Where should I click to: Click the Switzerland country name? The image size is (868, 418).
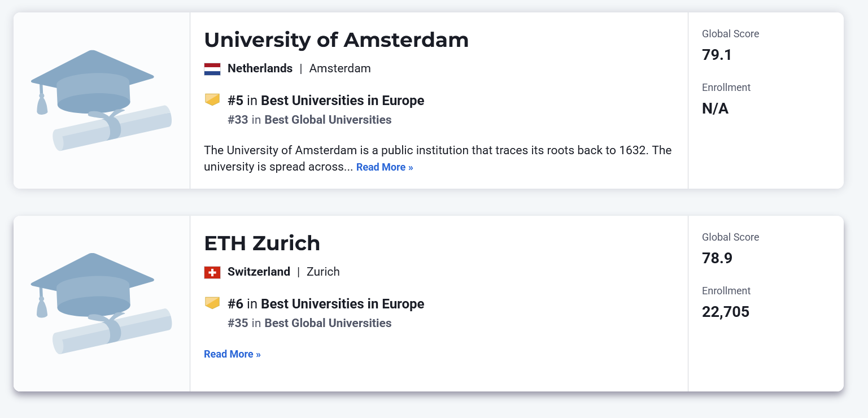point(259,272)
